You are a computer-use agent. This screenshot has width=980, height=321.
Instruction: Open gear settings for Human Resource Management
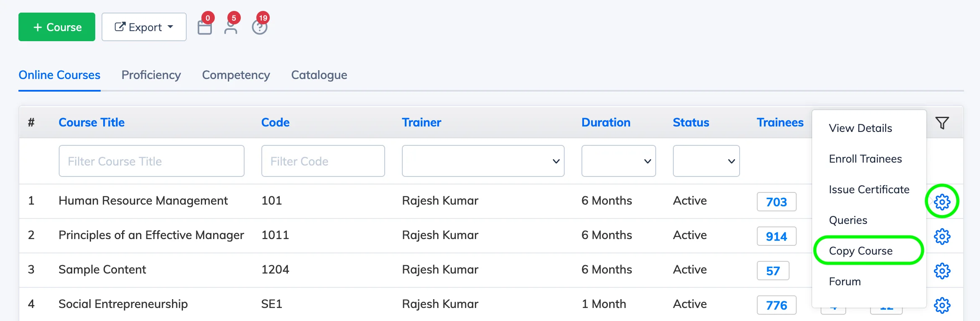click(x=942, y=202)
